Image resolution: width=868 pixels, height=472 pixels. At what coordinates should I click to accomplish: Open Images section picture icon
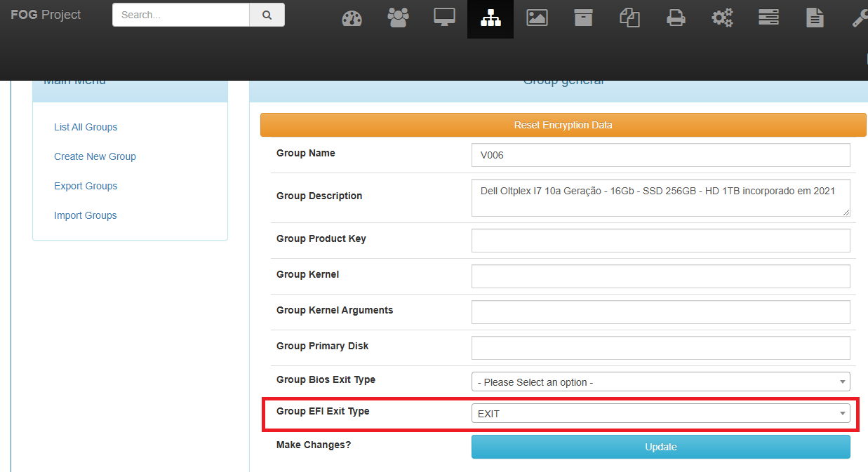click(x=537, y=18)
